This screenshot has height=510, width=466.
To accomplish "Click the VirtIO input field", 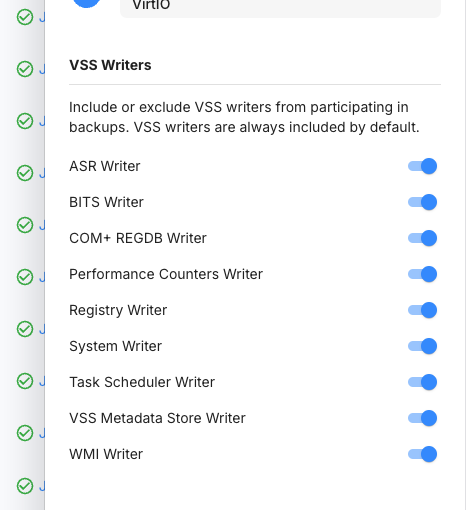I will (280, 7).
